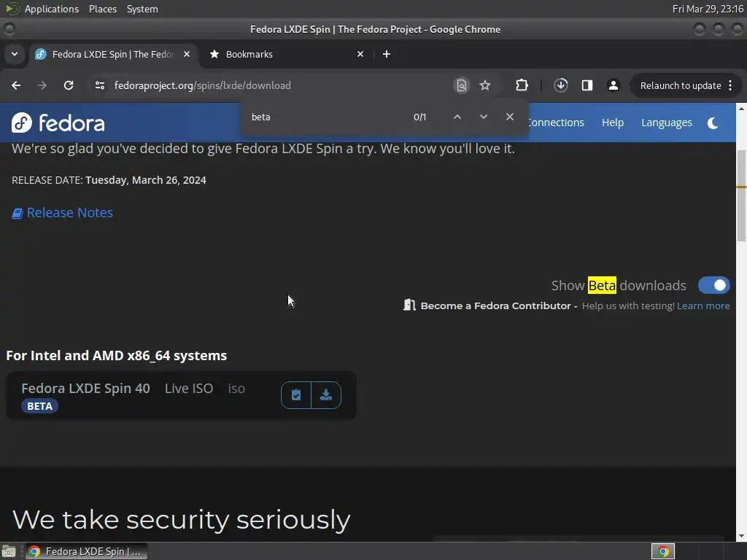The height and width of the screenshot is (560, 747).
Task: Click the Fedora LXDE Spin taskbar button
Action: click(86, 551)
